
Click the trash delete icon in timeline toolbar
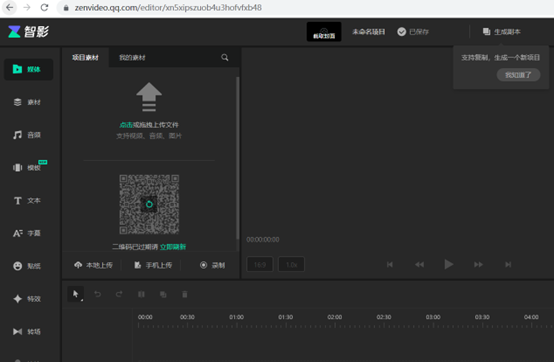185,294
